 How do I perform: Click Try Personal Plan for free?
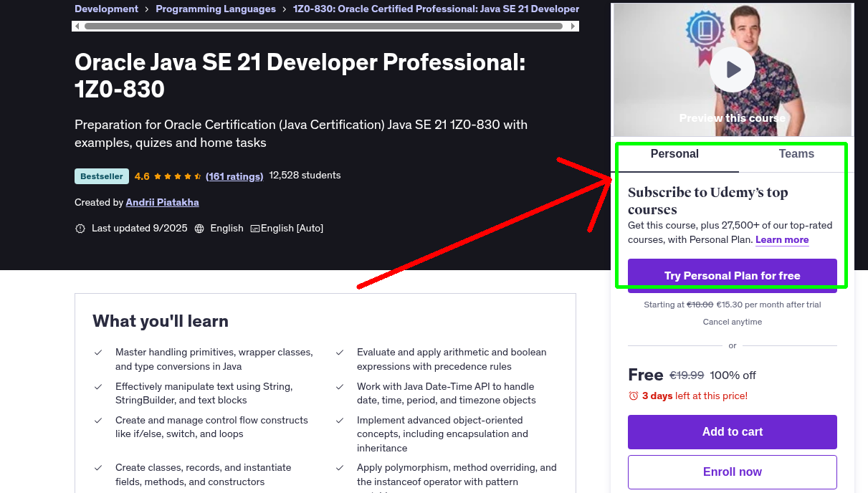point(732,276)
